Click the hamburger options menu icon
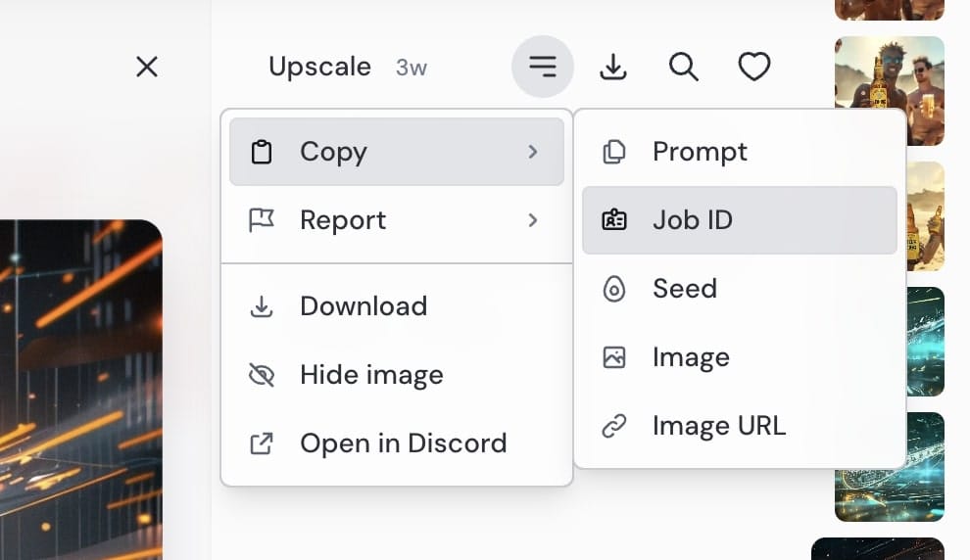 (543, 67)
